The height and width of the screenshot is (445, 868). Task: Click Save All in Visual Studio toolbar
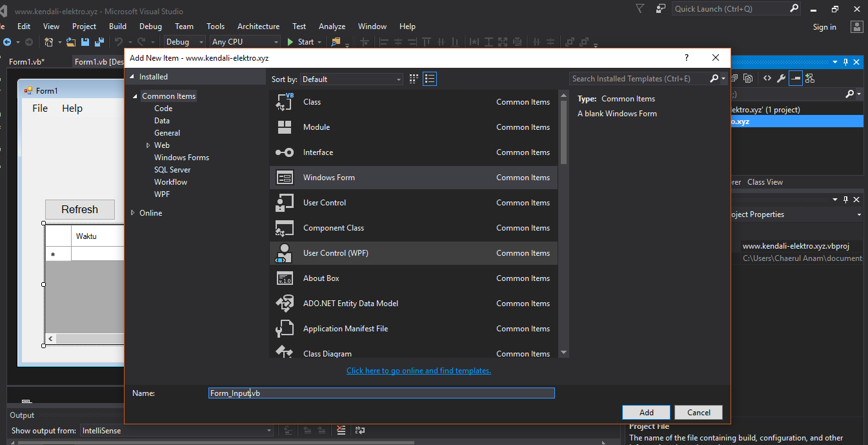click(99, 42)
